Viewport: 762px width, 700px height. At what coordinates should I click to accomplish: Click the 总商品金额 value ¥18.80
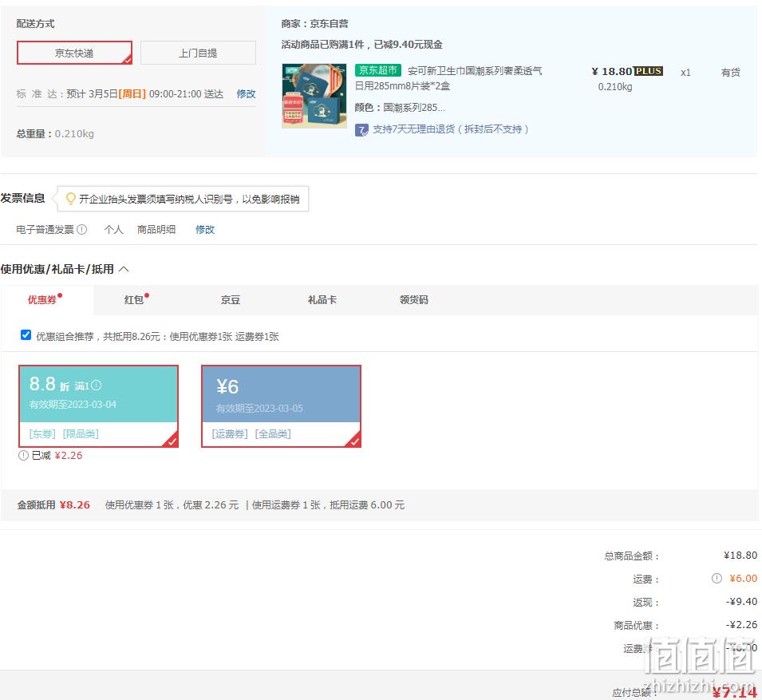tap(740, 556)
